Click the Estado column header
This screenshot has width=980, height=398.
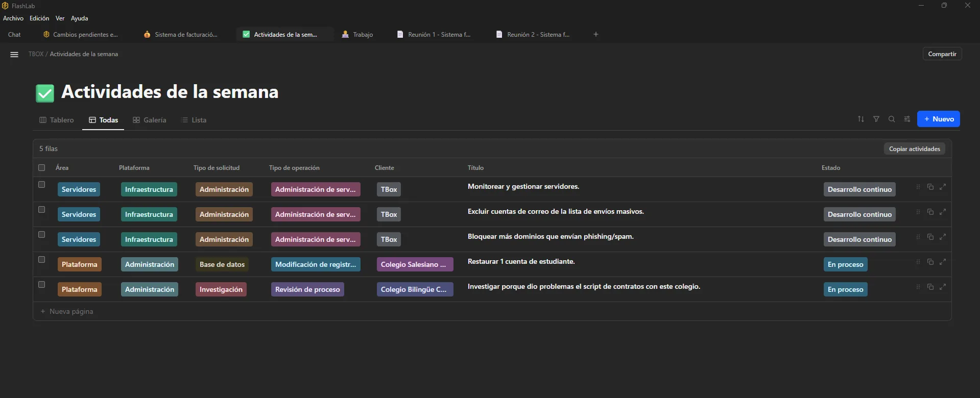[831, 168]
